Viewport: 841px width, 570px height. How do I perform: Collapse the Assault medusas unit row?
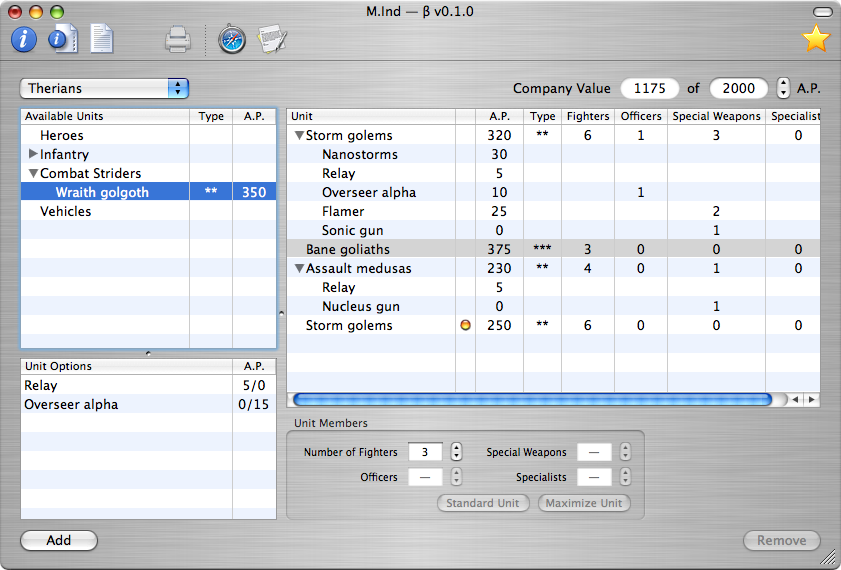click(x=299, y=268)
